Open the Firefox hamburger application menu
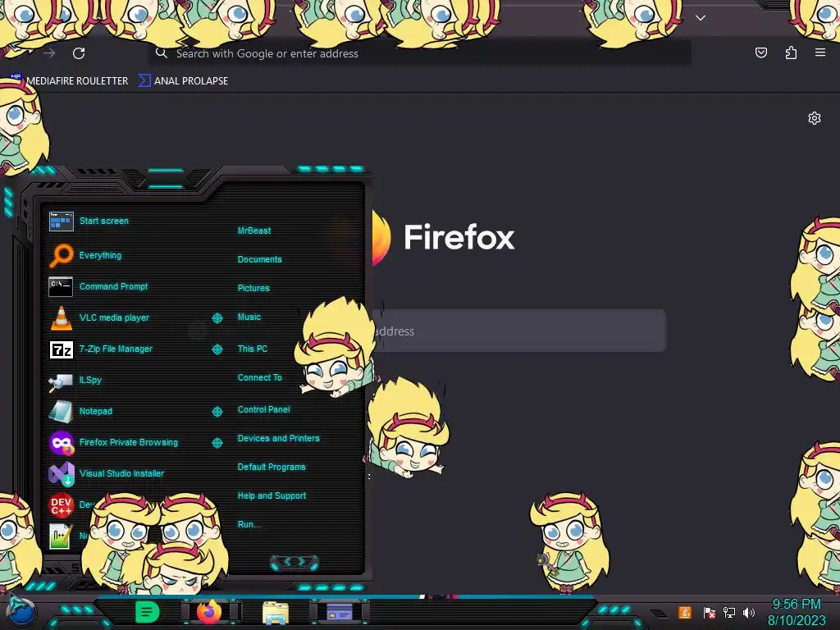 click(820, 52)
